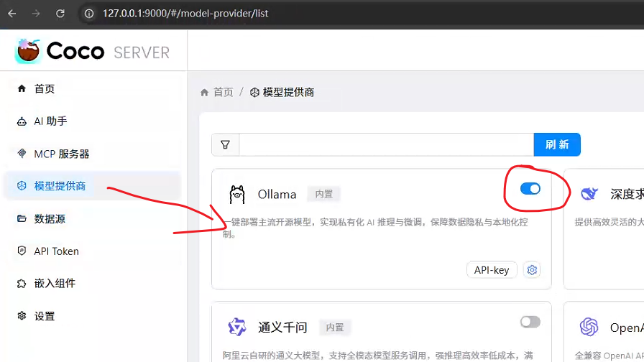
Task: Open the site info icon in the address bar
Action: 88,14
